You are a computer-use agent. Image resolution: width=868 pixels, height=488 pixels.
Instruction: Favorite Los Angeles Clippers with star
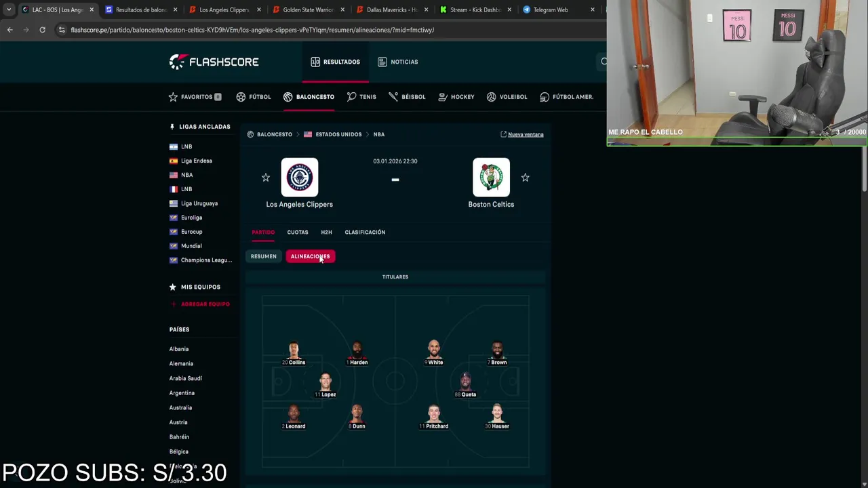[266, 178]
